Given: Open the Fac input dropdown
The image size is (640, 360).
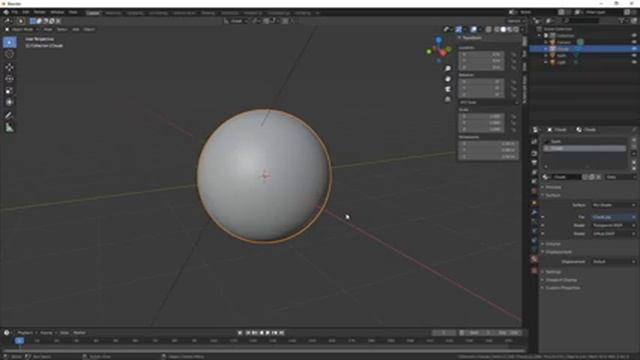Looking at the screenshot, I should [614, 217].
